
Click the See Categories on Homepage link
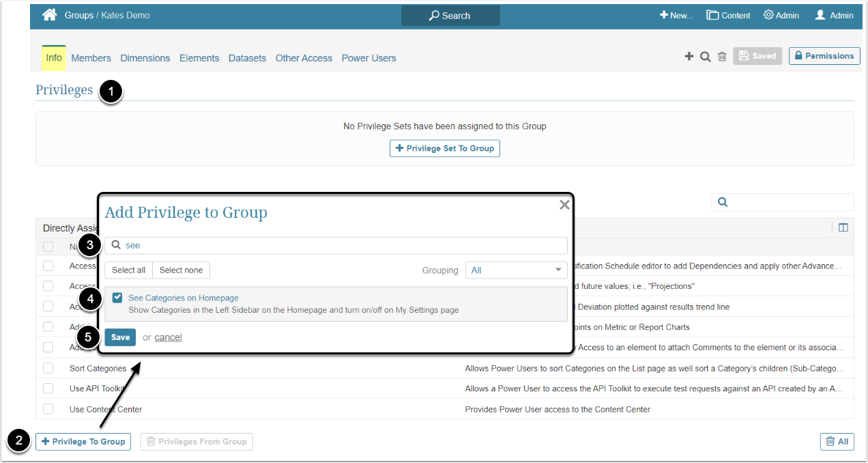184,298
